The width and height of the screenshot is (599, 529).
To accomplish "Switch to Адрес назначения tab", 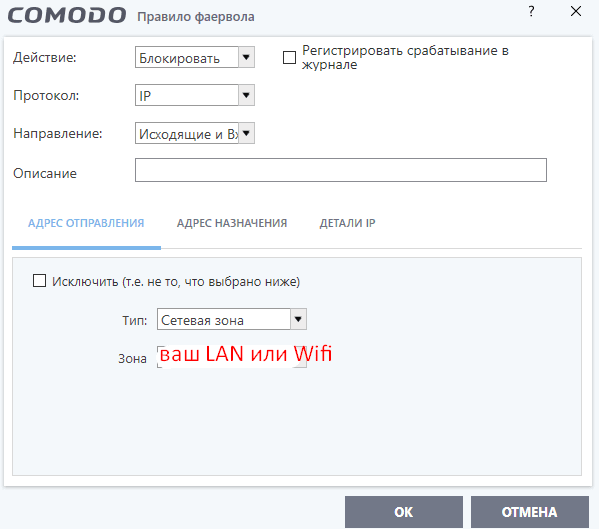I will (x=232, y=223).
